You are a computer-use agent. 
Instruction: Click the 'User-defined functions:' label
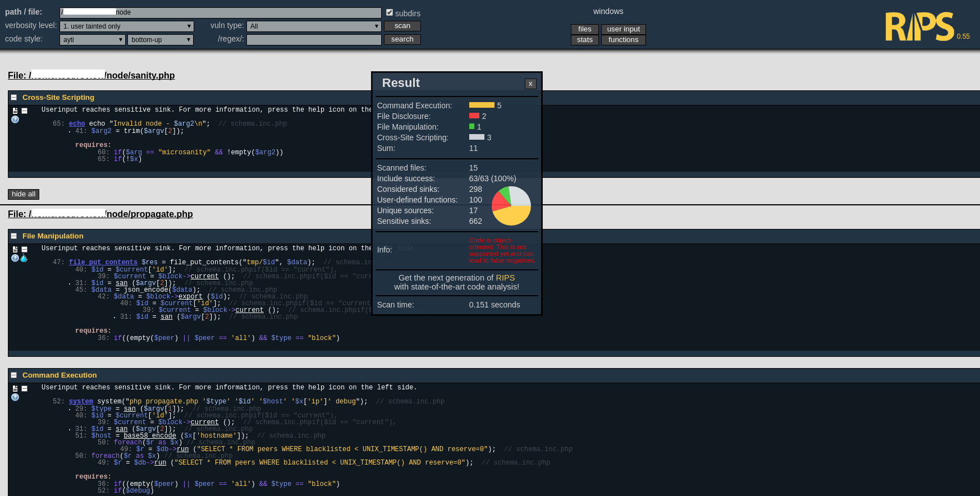click(417, 200)
